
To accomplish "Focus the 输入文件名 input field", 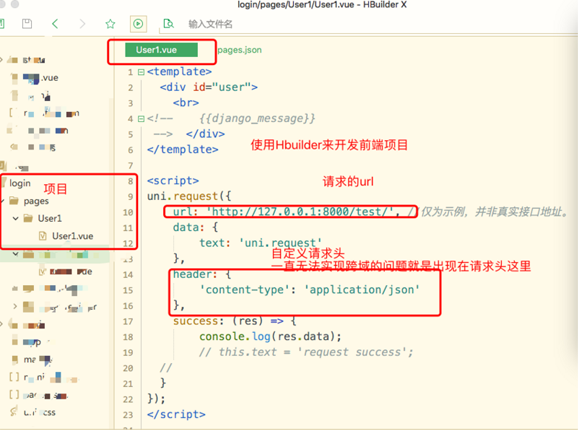I will tap(210, 24).
